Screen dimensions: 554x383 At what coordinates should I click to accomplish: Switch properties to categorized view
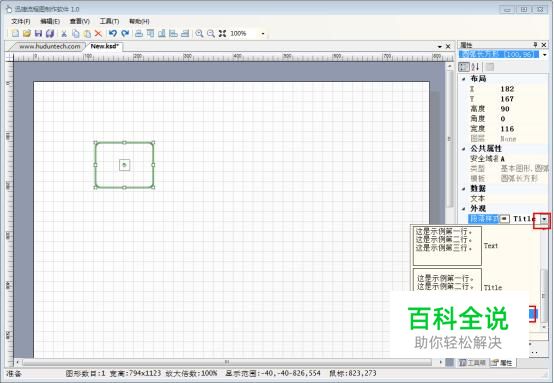coord(464,67)
